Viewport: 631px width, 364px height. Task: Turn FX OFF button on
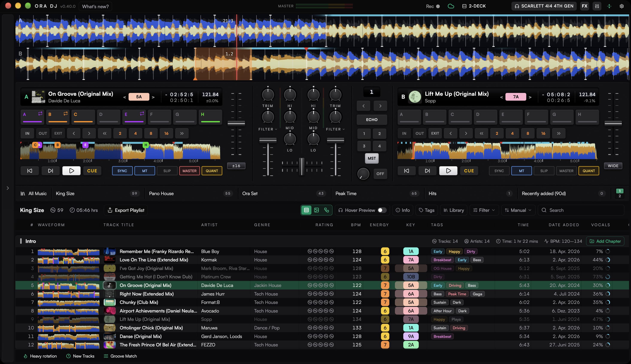(x=380, y=174)
